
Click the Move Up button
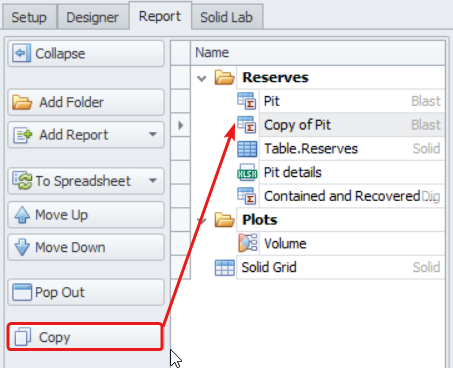(x=86, y=215)
